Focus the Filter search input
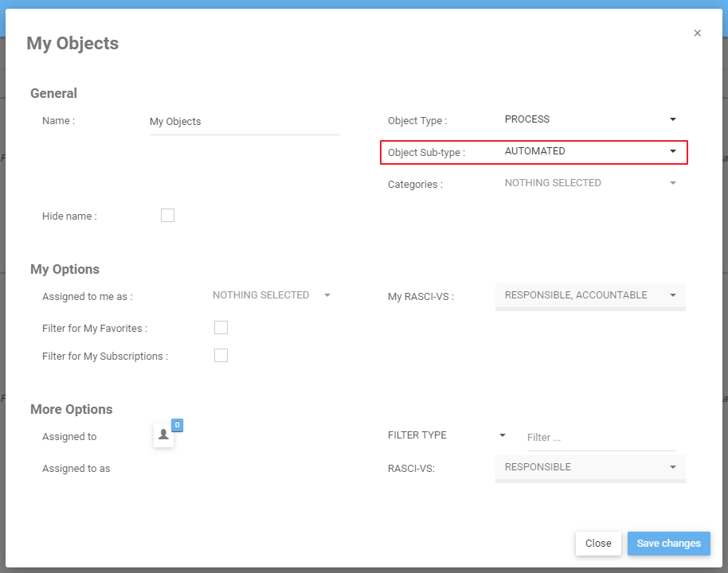The height and width of the screenshot is (573, 728). click(601, 438)
